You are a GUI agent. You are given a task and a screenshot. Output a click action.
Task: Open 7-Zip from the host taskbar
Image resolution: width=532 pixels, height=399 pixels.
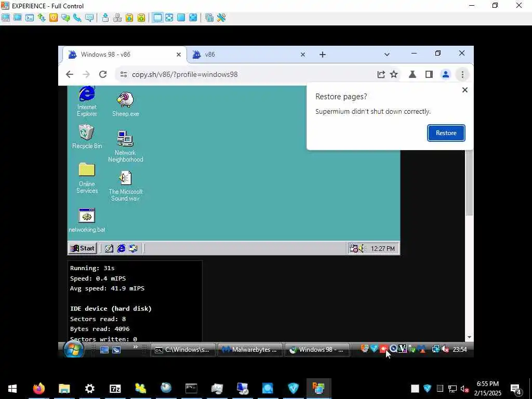click(115, 389)
